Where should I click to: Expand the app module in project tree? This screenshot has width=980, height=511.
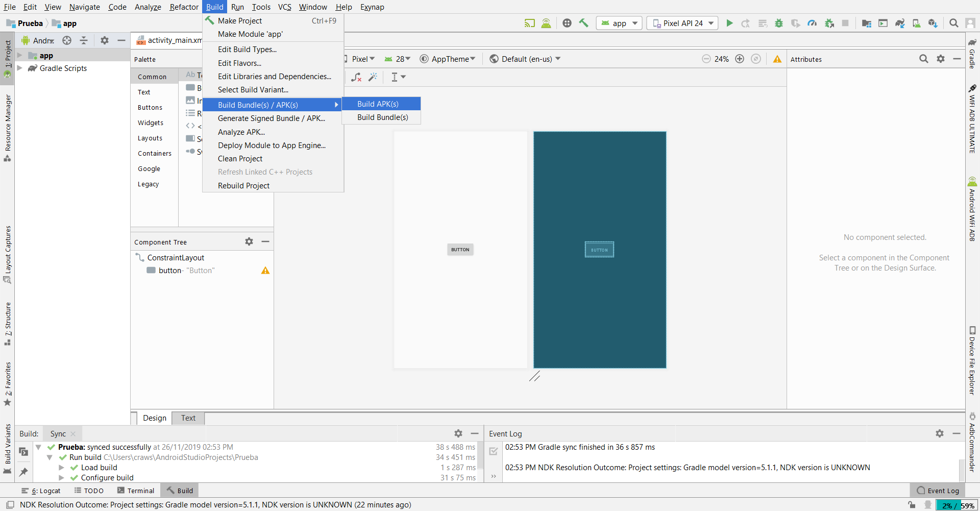click(19, 55)
